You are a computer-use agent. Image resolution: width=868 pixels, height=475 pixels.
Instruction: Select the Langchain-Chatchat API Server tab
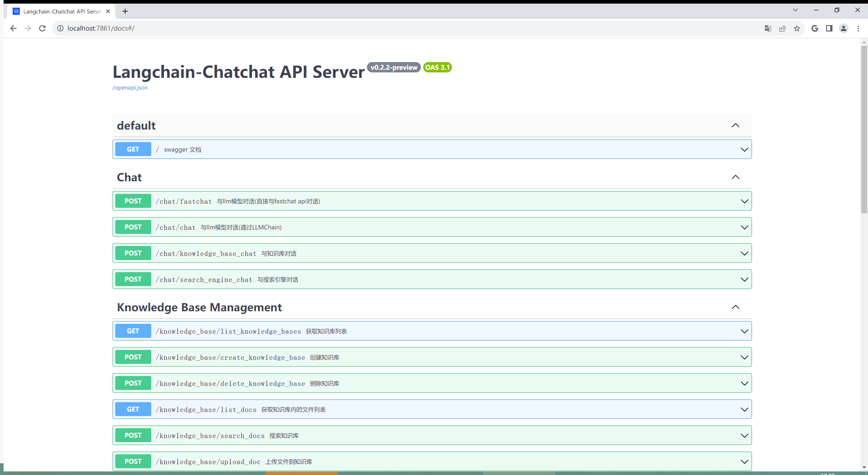pos(62,11)
